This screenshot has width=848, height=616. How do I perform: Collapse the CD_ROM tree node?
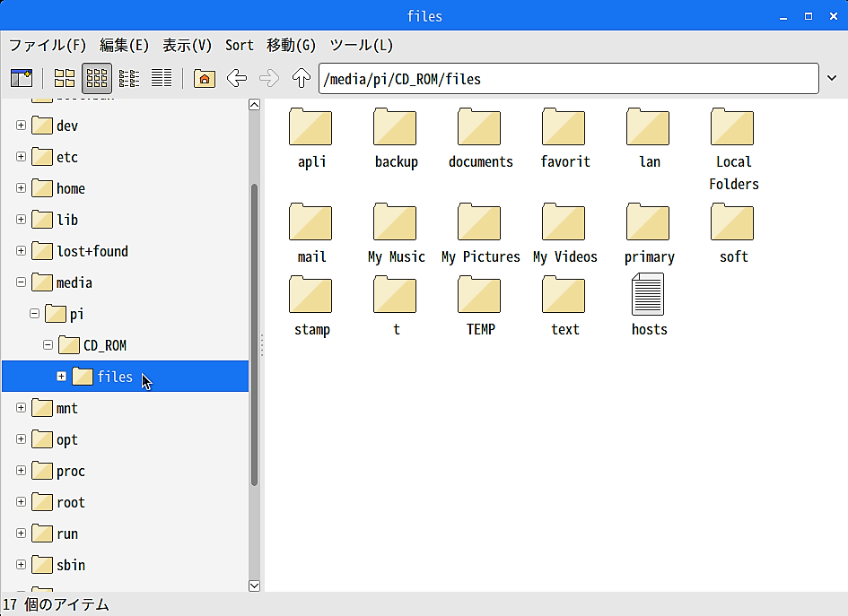48,344
